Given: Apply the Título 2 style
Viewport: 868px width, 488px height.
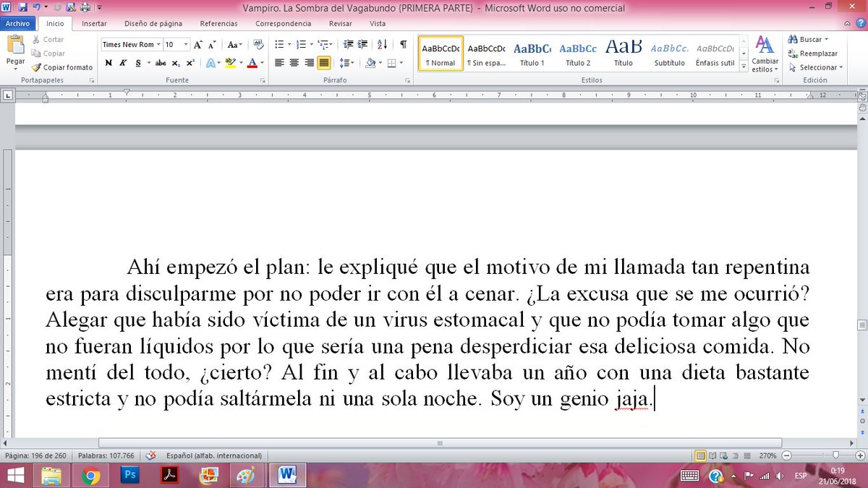Looking at the screenshot, I should coord(578,53).
